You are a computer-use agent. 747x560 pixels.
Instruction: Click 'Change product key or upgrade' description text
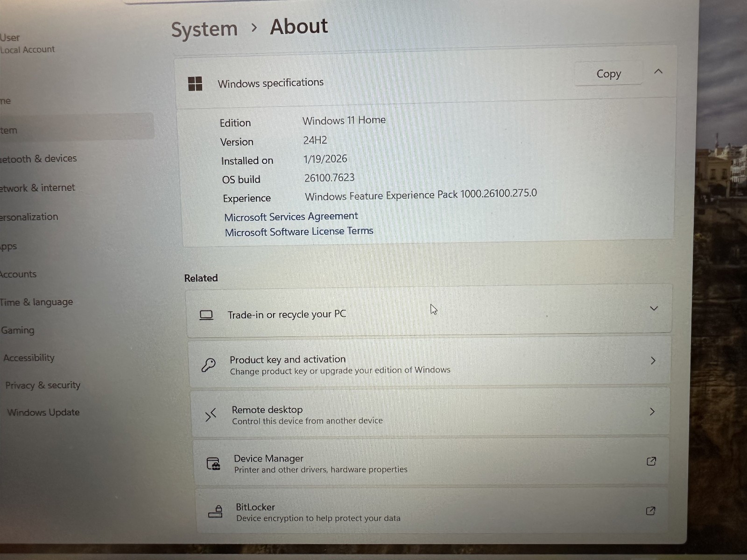(340, 371)
